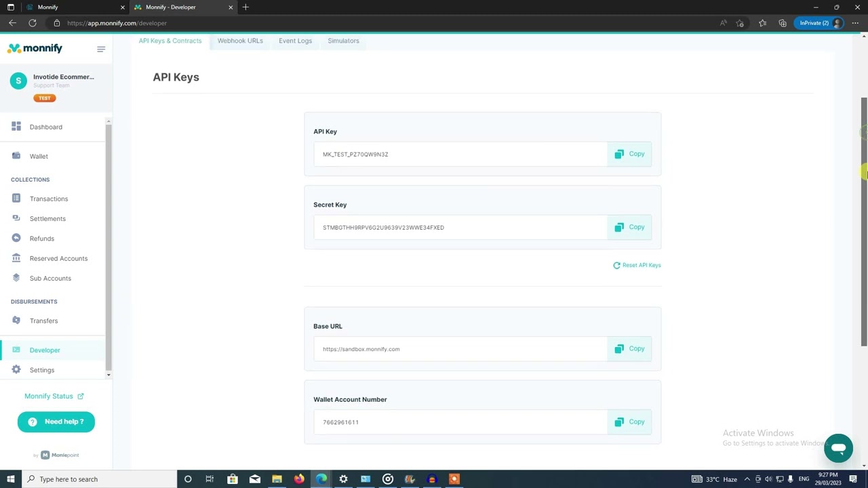This screenshot has width=868, height=488.
Task: Open the Dashboard sidebar item
Action: point(45,127)
